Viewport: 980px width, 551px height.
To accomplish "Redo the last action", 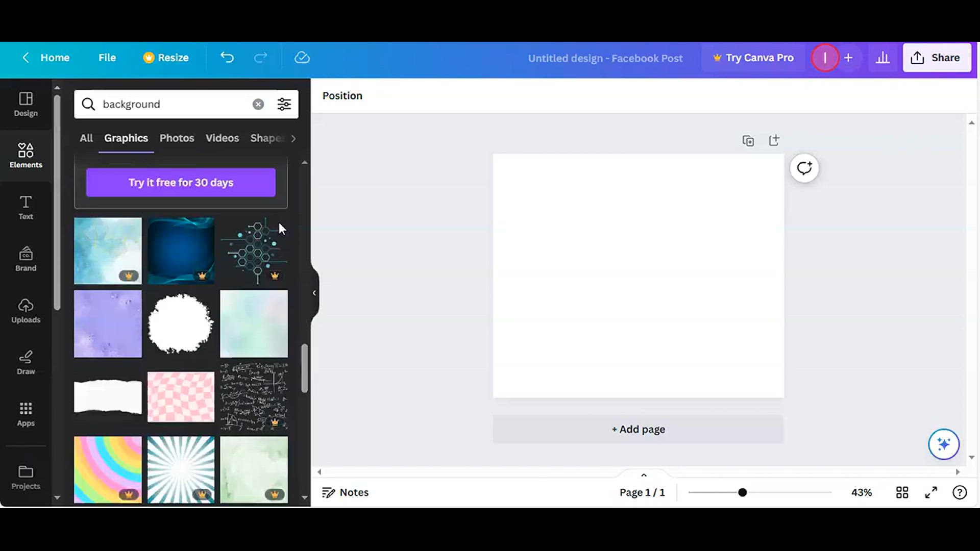I will [x=260, y=58].
